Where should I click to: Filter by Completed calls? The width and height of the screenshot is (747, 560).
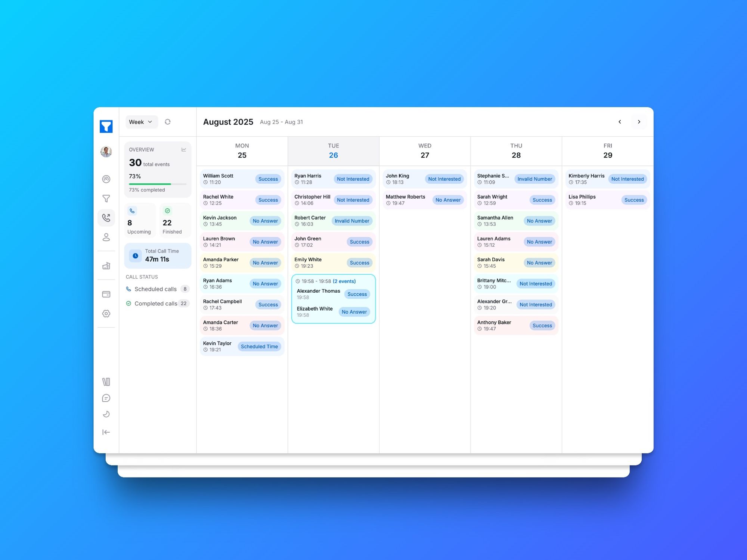(158, 304)
